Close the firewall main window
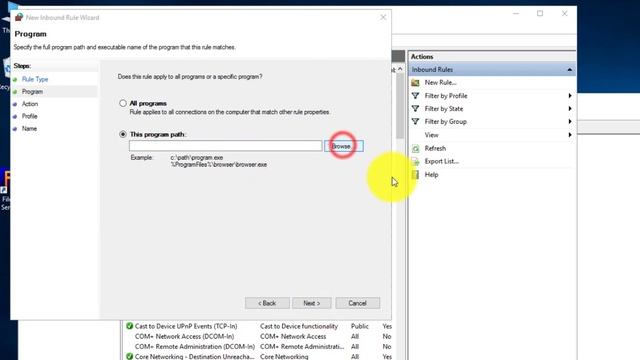The height and width of the screenshot is (360, 640). (x=564, y=13)
